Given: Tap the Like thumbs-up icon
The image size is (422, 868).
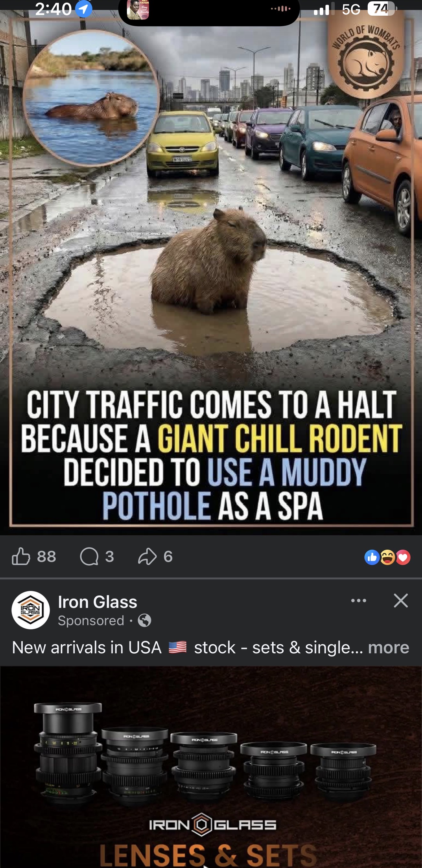Looking at the screenshot, I should (21, 556).
